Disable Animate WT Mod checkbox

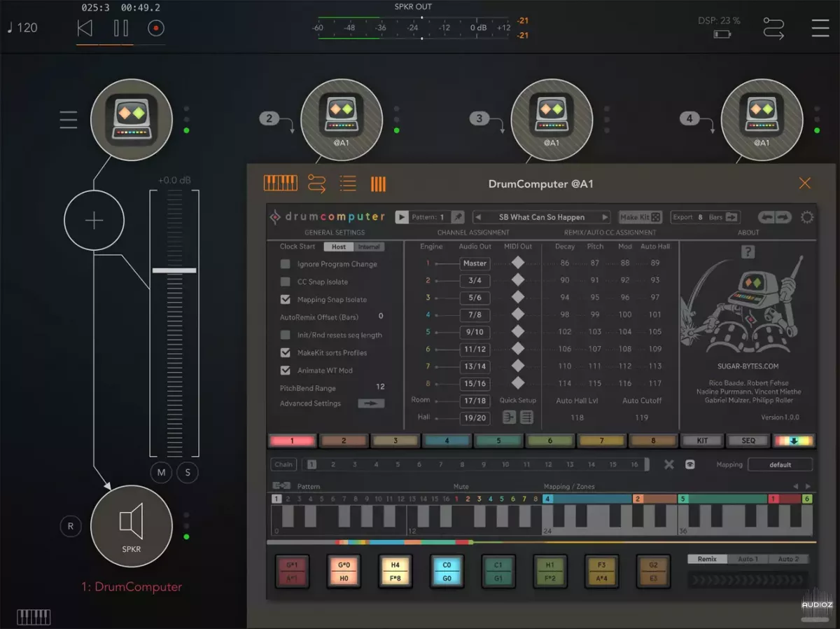point(286,370)
